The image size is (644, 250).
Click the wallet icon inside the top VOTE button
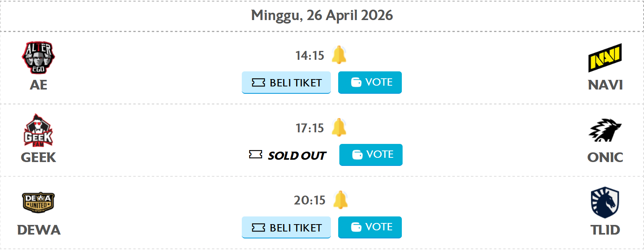[357, 82]
